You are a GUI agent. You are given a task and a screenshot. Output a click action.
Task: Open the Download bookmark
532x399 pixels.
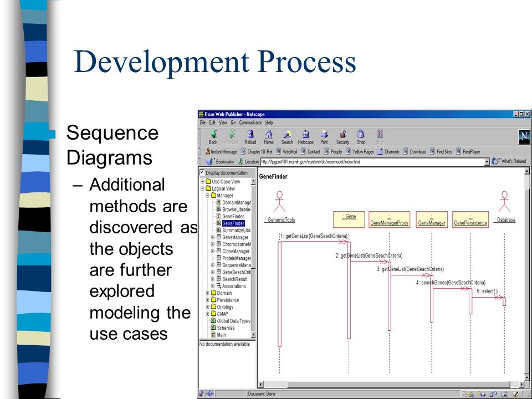click(415, 152)
